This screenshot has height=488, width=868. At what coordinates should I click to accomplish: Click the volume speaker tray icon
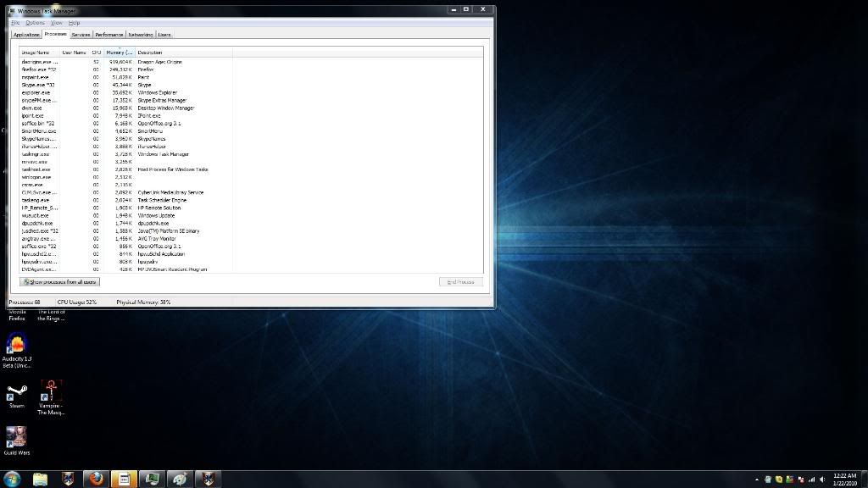click(x=822, y=480)
